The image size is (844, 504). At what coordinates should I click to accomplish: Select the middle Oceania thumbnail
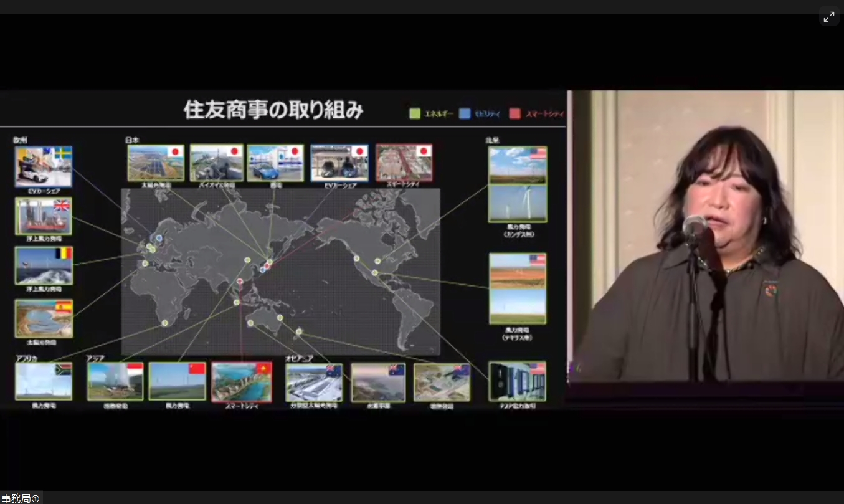pyautogui.click(x=378, y=383)
